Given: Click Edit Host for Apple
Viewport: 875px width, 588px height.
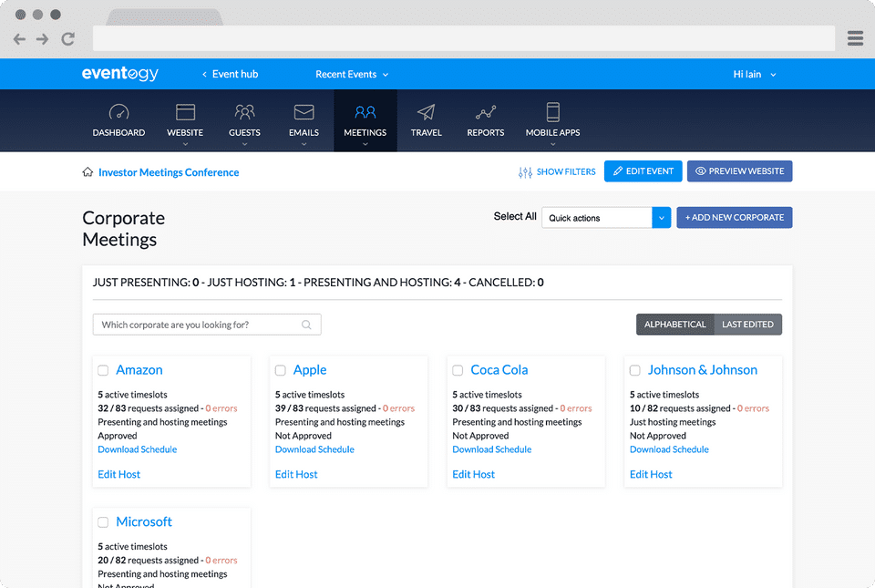Looking at the screenshot, I should point(296,474).
